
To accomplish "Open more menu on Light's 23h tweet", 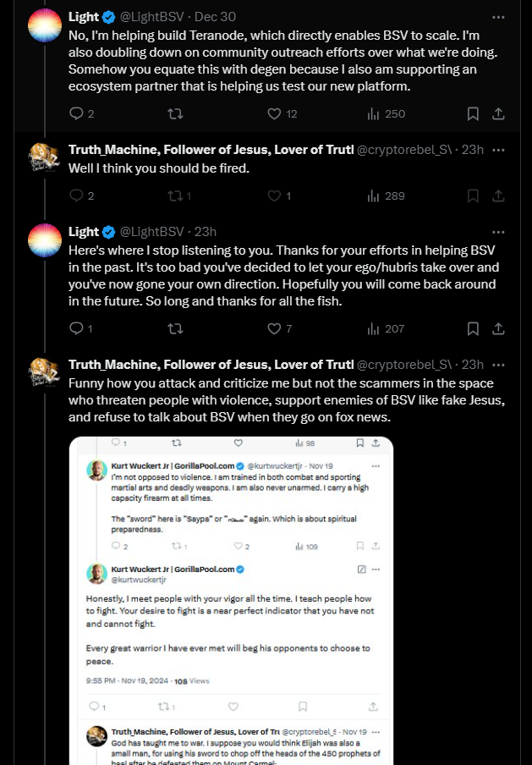I will point(498,232).
